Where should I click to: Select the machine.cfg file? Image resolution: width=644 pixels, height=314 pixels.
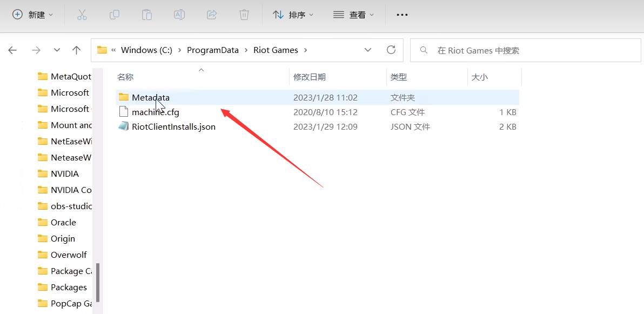click(x=317, y=112)
